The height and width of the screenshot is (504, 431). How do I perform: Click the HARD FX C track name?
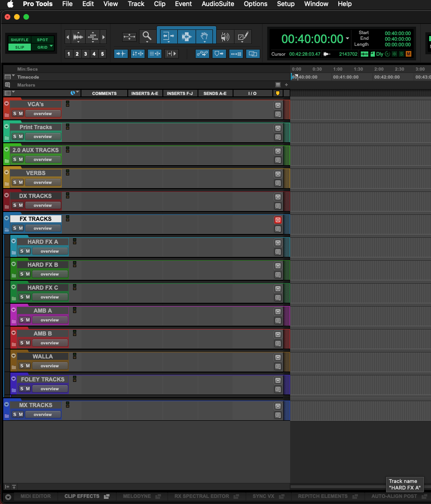pos(43,288)
